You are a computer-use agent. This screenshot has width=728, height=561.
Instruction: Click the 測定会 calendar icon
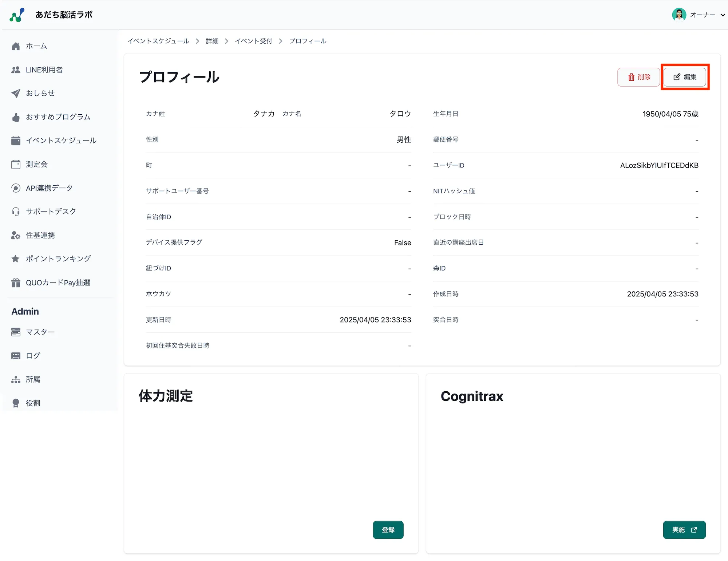(x=16, y=164)
